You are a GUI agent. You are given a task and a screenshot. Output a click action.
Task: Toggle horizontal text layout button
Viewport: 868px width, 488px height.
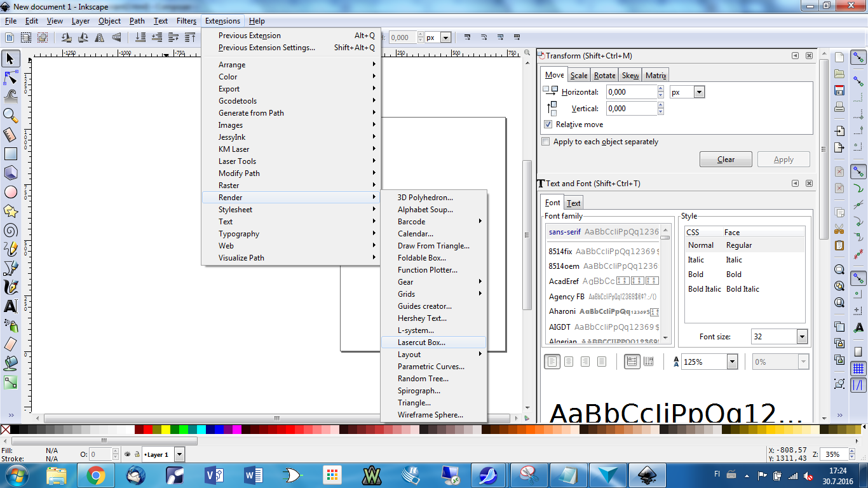(632, 362)
